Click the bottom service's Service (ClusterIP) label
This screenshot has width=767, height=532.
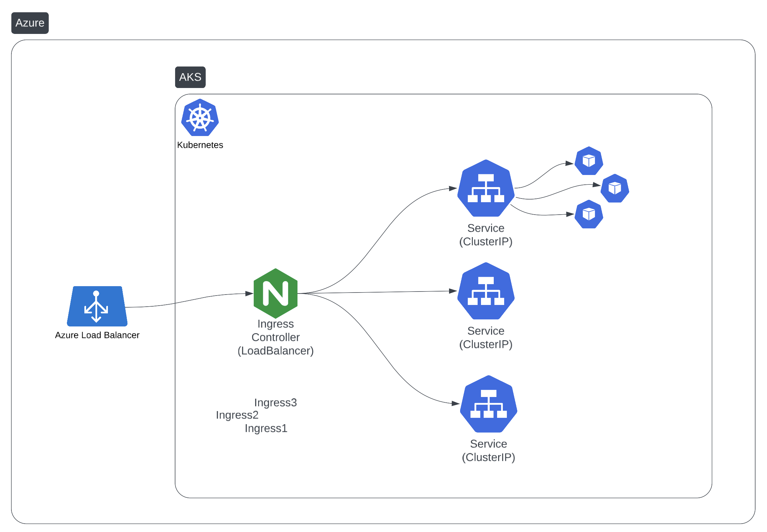488,450
